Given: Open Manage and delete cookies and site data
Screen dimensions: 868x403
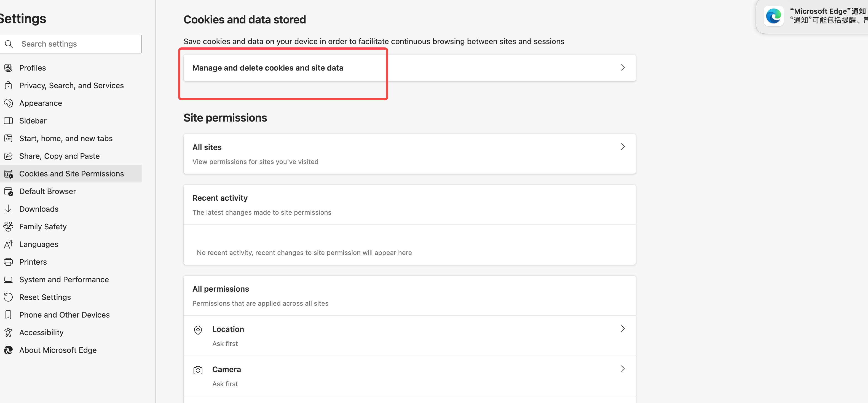Looking at the screenshot, I should coord(267,68).
